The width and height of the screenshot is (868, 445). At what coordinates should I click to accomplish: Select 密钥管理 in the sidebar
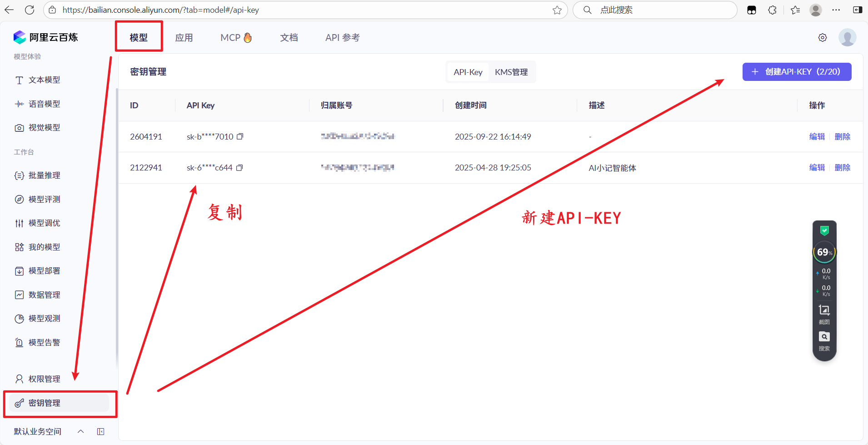59,403
